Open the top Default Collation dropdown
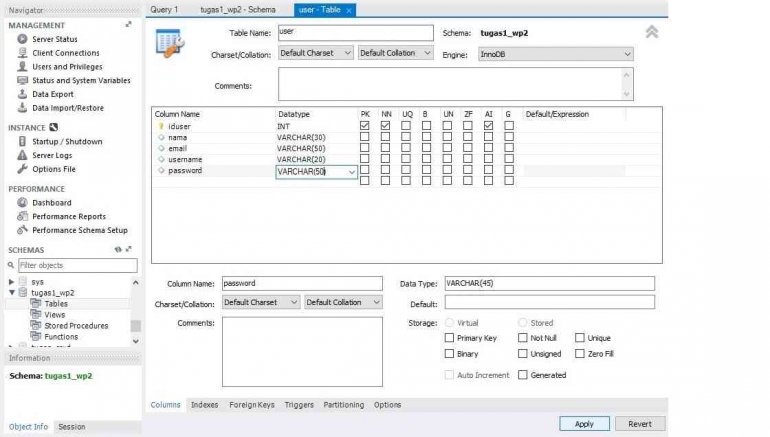 pyautogui.click(x=395, y=53)
